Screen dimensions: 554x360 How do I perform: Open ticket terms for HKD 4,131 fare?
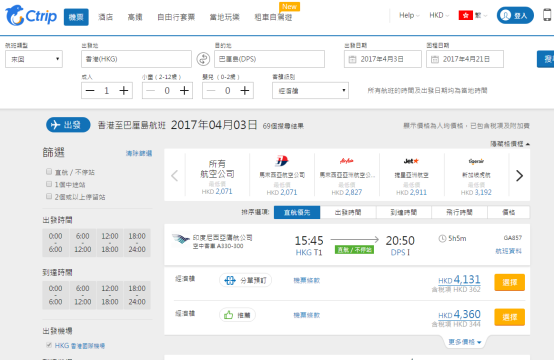tap(307, 281)
